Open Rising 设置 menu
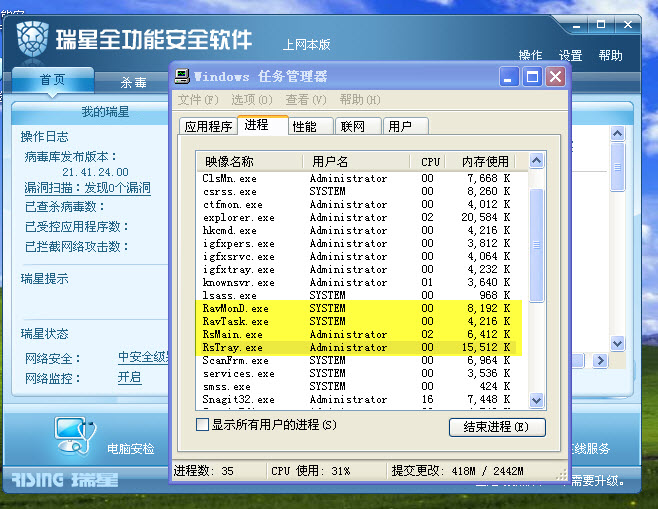 (x=570, y=55)
